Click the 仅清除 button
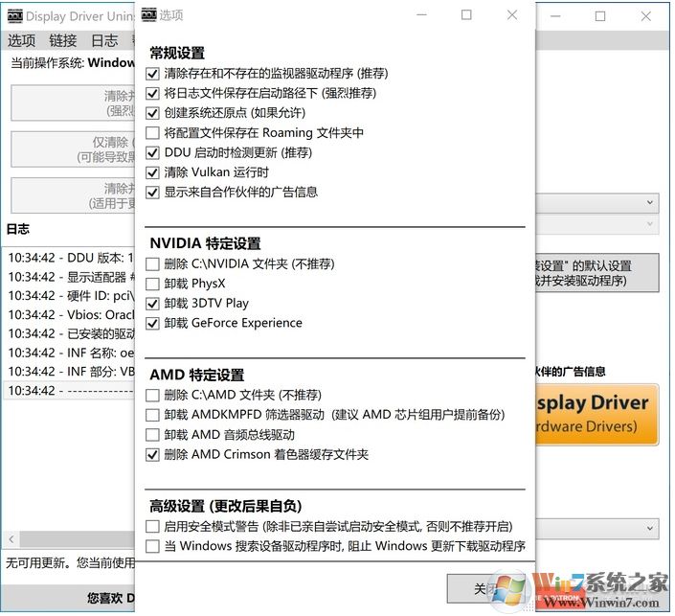675x616 pixels. pyautogui.click(x=72, y=149)
